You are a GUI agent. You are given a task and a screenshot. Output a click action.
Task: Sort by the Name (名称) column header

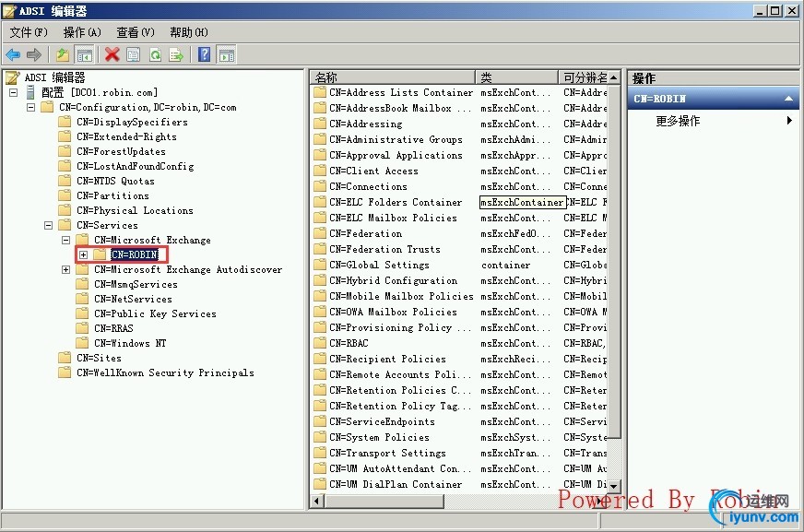point(394,77)
